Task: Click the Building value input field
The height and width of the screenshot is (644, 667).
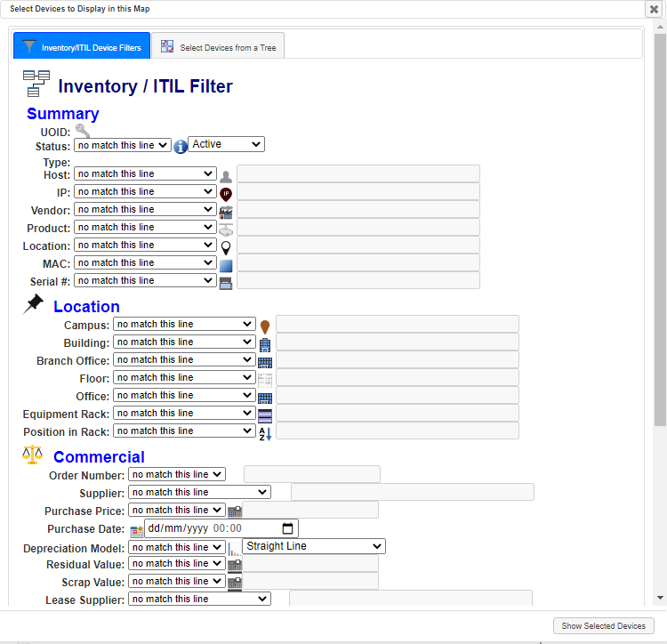Action: 398,342
